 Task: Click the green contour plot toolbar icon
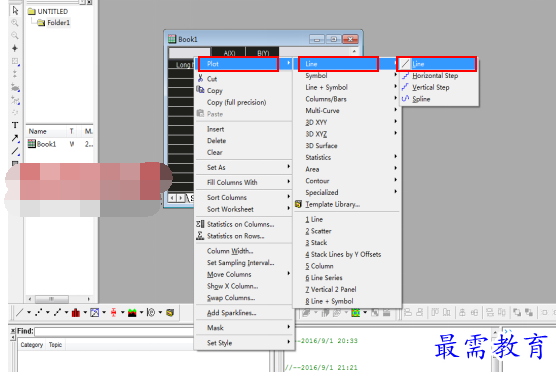click(356, 312)
